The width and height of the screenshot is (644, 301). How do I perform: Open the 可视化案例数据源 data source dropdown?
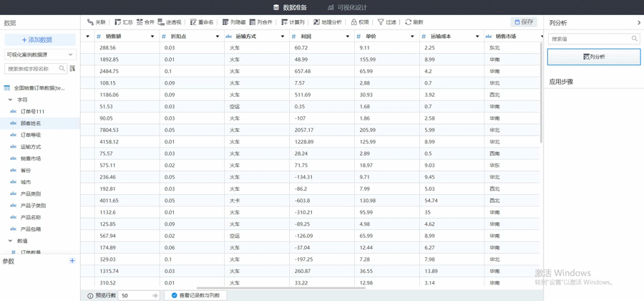tap(40, 54)
